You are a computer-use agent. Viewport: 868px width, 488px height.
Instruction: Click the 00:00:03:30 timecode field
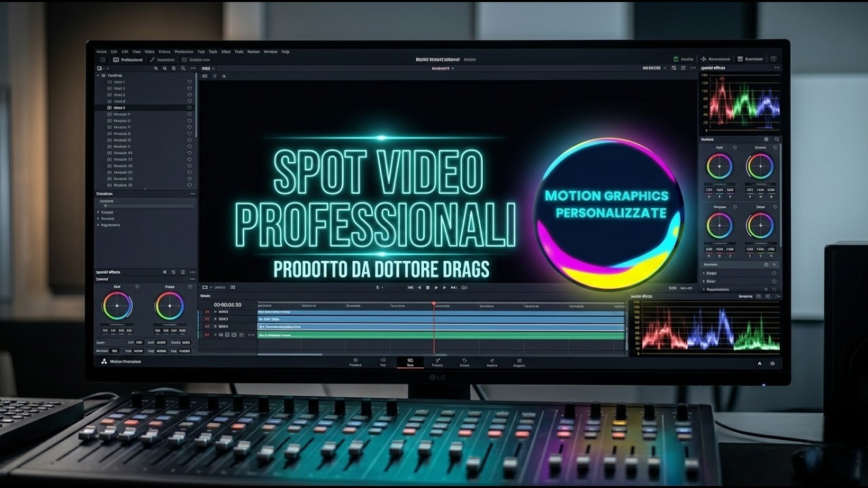point(227,304)
